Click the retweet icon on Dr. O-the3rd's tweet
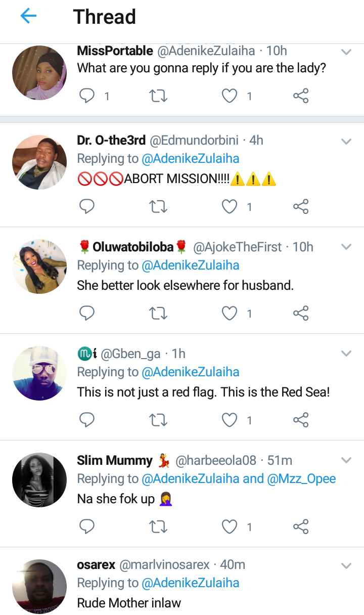The width and height of the screenshot is (364, 615). 158,206
